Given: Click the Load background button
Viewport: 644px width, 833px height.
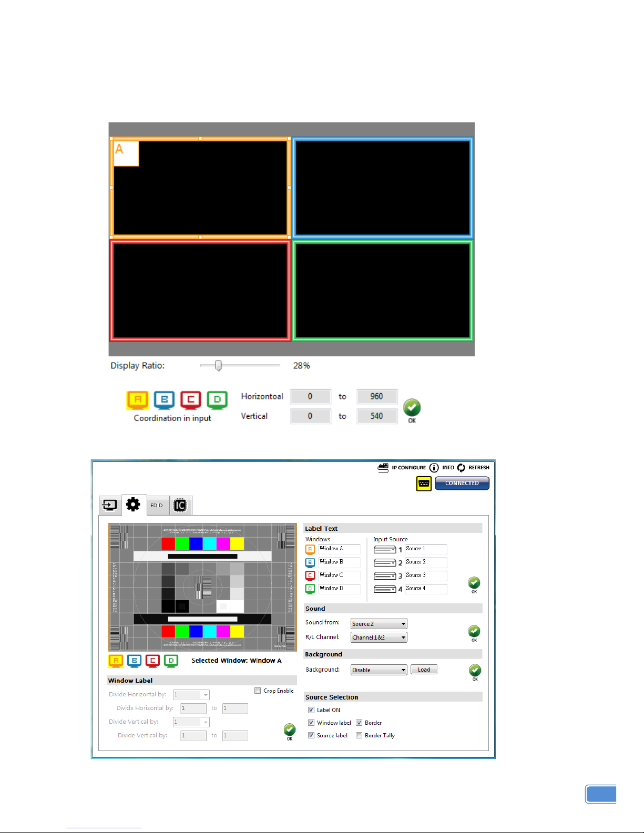Looking at the screenshot, I should click(424, 670).
